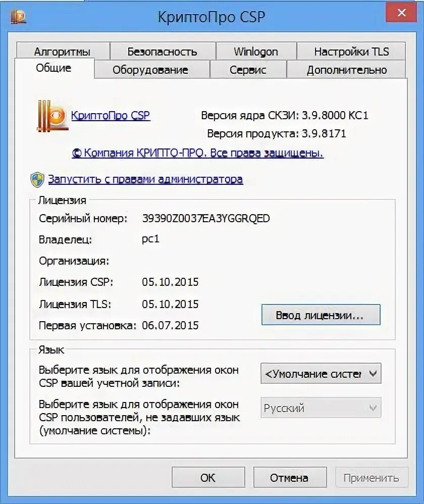Click the Отмена button
Screen dimensions: 424x504
click(x=289, y=478)
